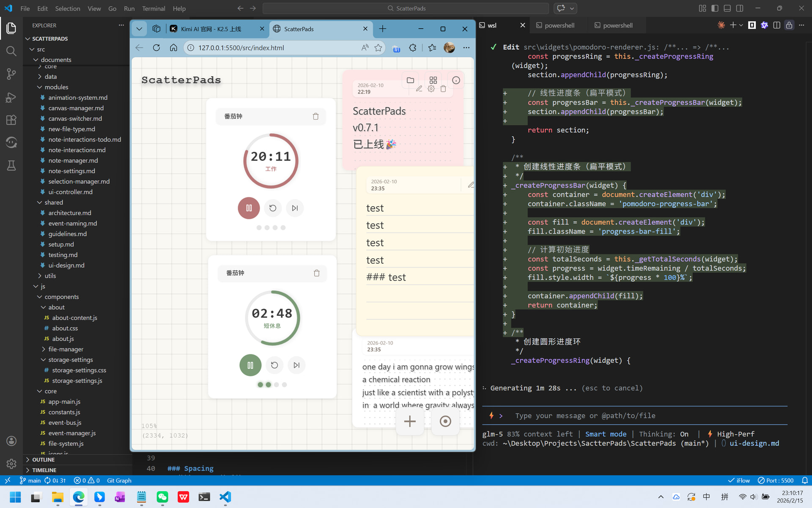Viewport: 812px width, 508px height.
Task: Open Extensions view in activity bar
Action: [x=11, y=120]
